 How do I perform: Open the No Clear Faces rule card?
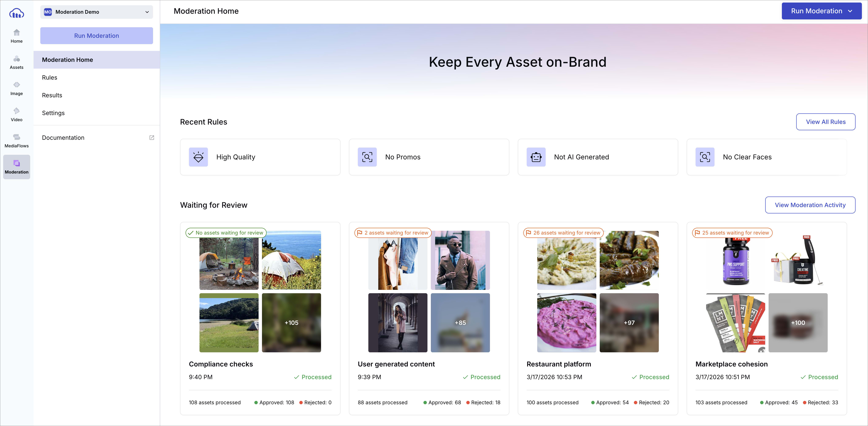[x=766, y=157]
